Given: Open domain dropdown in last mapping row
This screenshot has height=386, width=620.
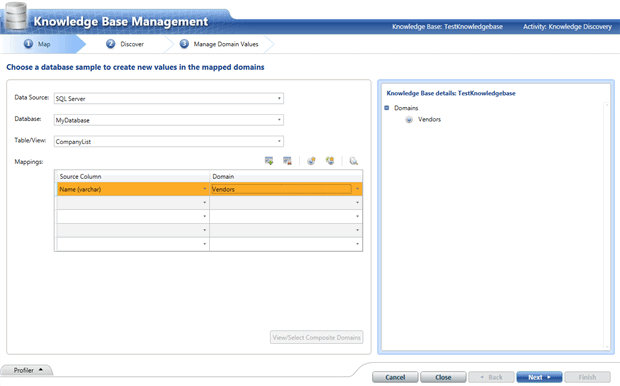Looking at the screenshot, I should click(x=357, y=244).
